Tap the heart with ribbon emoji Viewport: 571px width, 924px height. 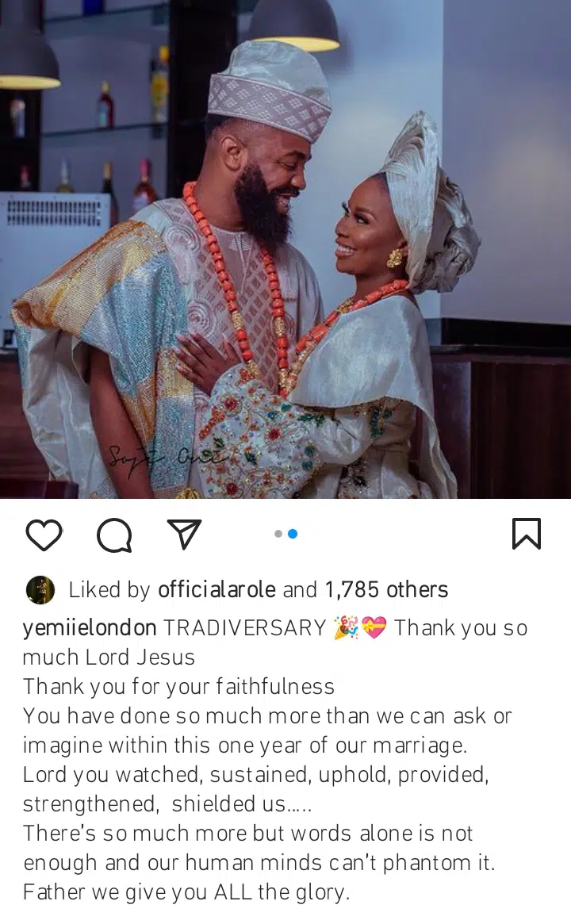coord(374,628)
